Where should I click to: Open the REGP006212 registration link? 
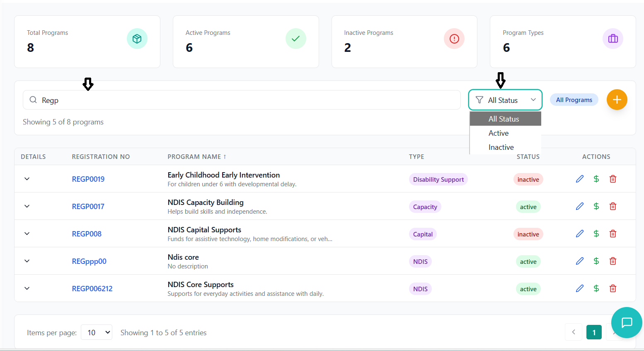click(92, 289)
